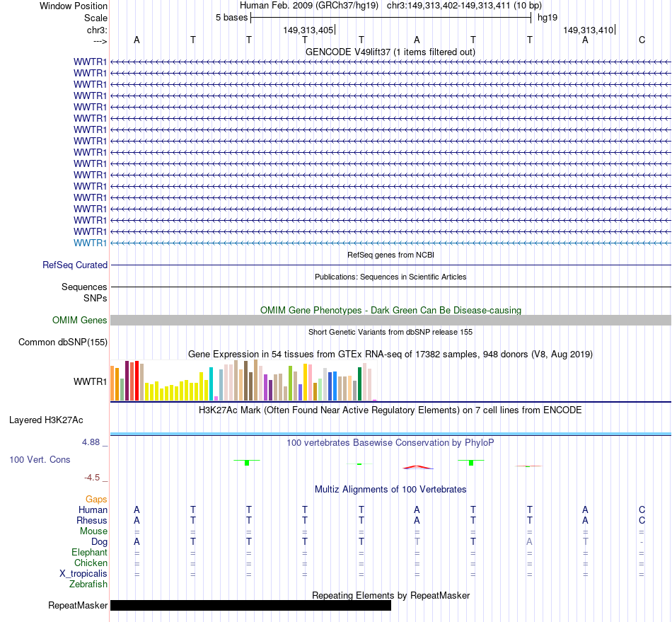Click the Layered H3K27Ac label
Viewport: 672px width, 622px height.
[x=46, y=420]
